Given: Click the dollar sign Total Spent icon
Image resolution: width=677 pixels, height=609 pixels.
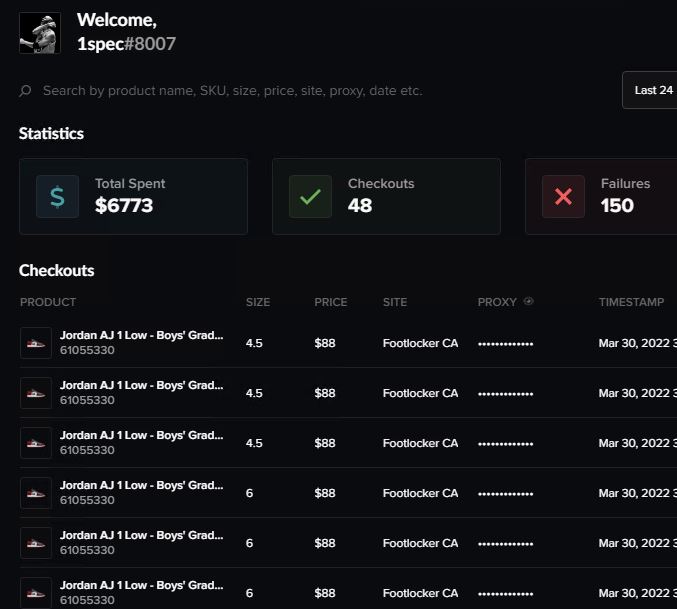Looking at the screenshot, I should coord(57,196).
